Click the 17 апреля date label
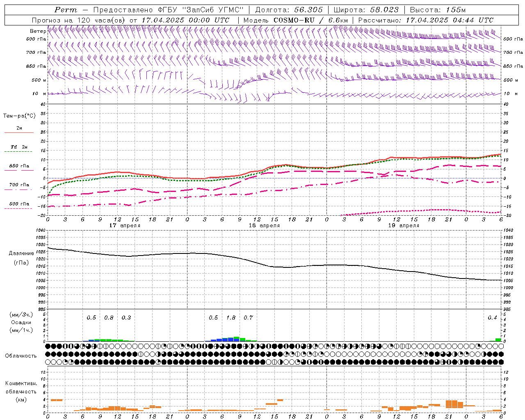 [125, 226]
